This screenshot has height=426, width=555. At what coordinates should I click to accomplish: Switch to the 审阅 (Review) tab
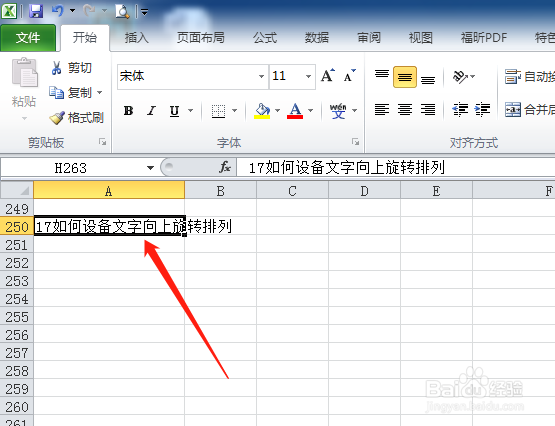point(369,38)
